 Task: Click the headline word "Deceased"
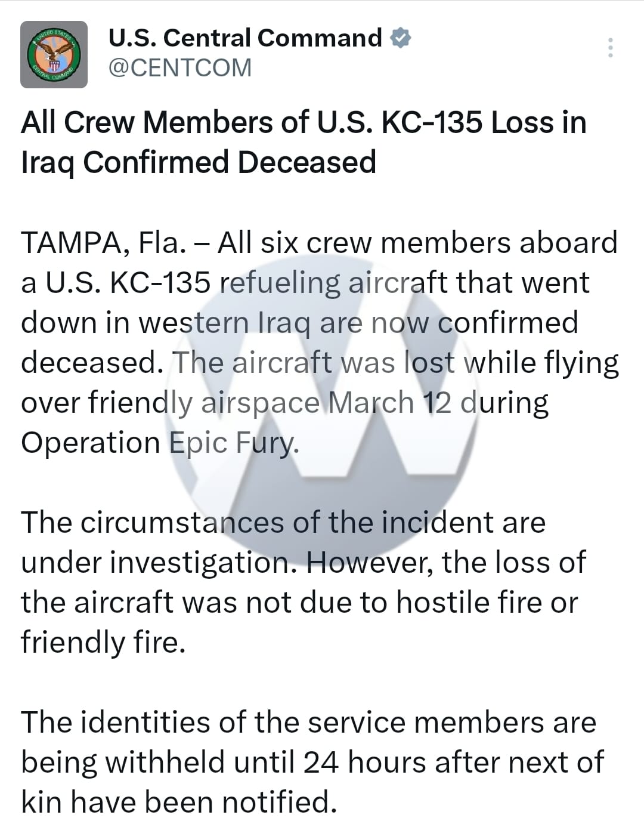point(306,162)
